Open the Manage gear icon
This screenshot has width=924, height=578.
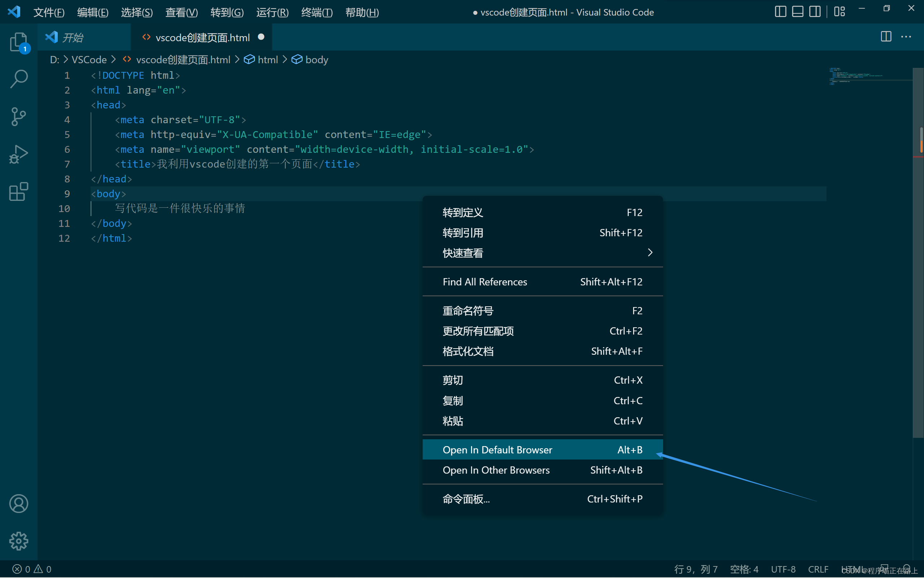point(18,541)
